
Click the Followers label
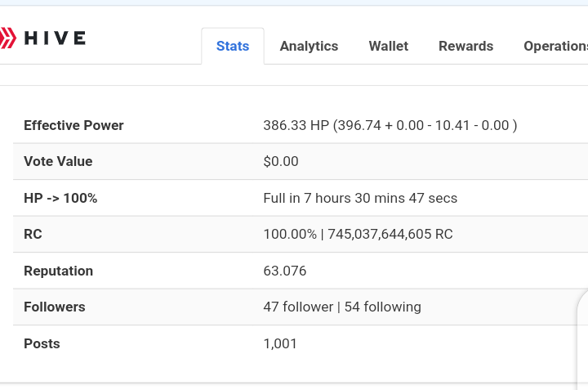[x=55, y=307]
